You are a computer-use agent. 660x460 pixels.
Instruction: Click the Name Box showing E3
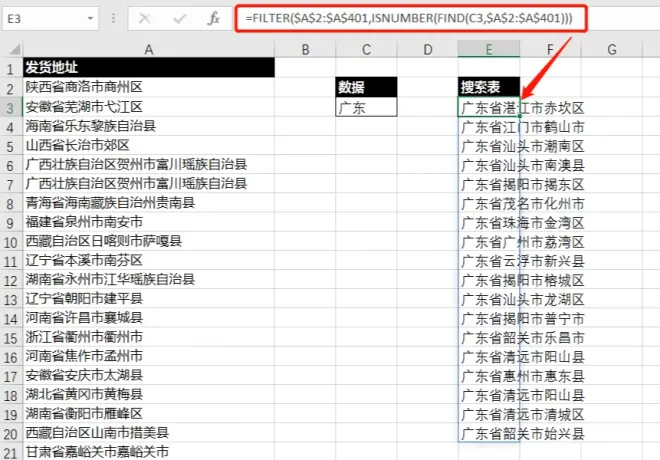51,19
